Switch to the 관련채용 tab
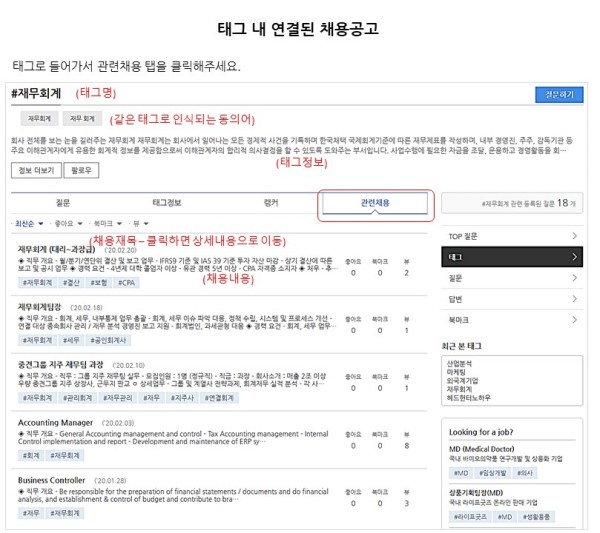The width and height of the screenshot is (600, 533). pyautogui.click(x=375, y=202)
